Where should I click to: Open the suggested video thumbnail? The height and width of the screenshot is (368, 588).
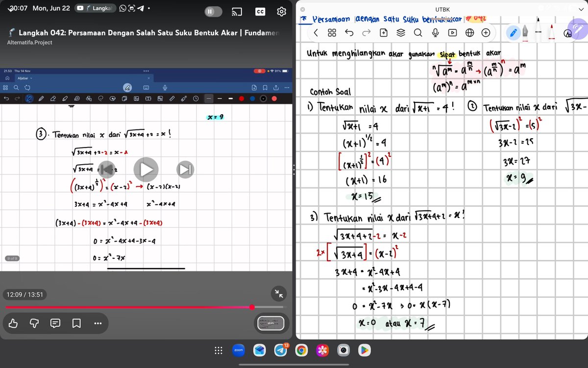(x=271, y=323)
